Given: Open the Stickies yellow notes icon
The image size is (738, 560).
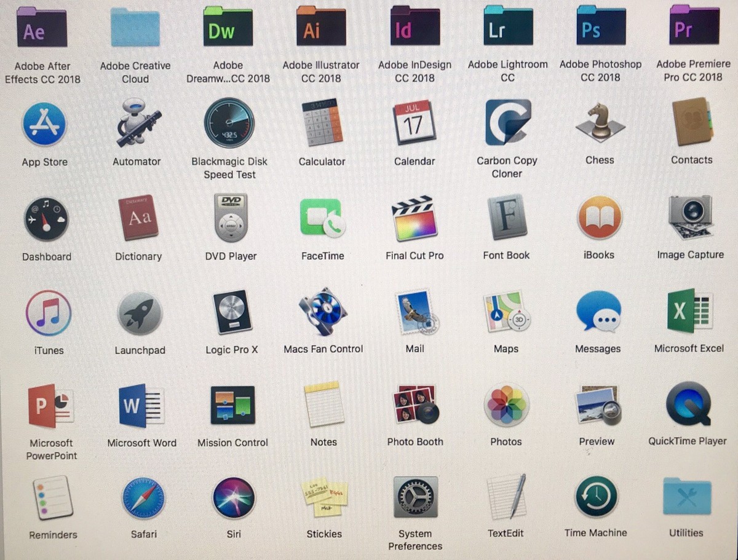Looking at the screenshot, I should pos(325,497).
